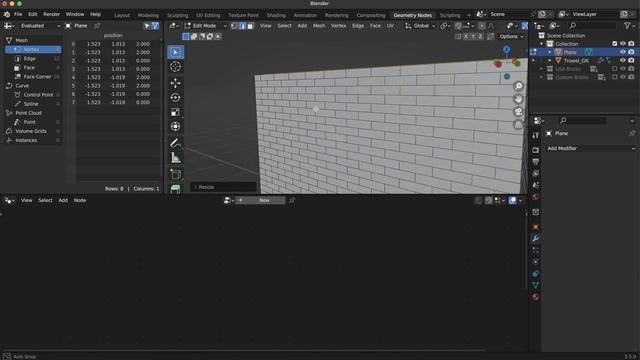Select the Scale tool
The width and height of the screenshot is (640, 360).
point(176,112)
